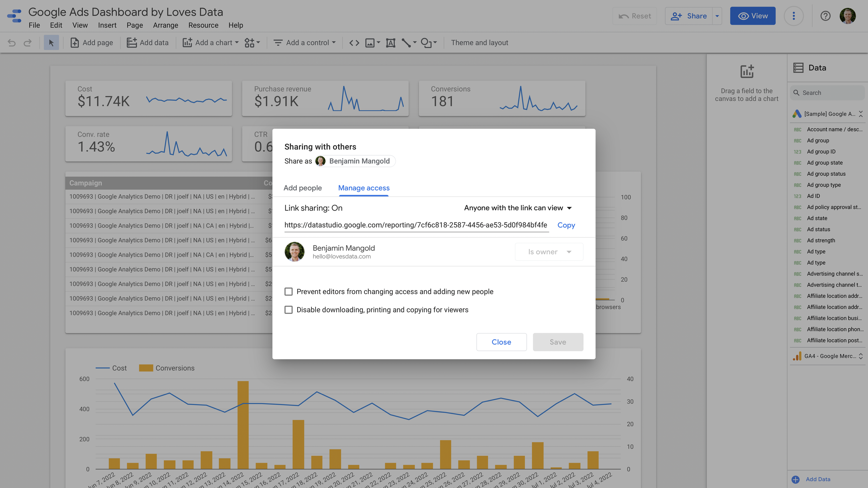
Task: Enable preventing editors from changing access
Action: (289, 292)
